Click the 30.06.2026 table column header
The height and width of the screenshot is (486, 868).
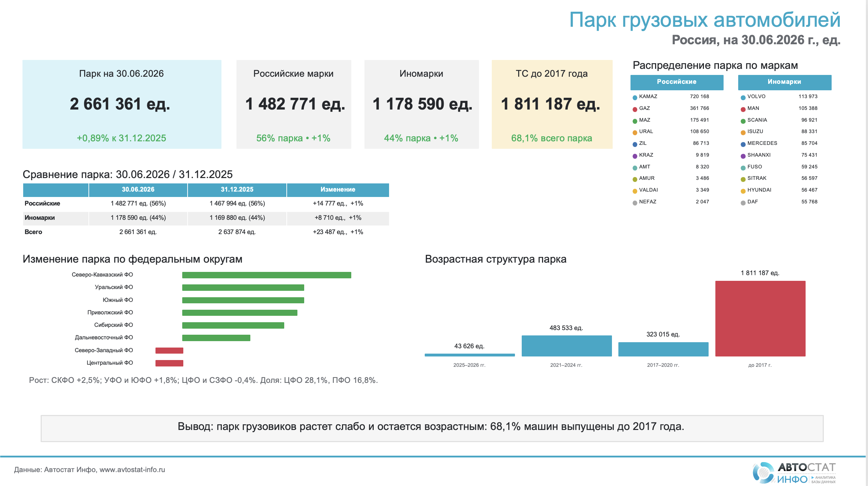138,190
